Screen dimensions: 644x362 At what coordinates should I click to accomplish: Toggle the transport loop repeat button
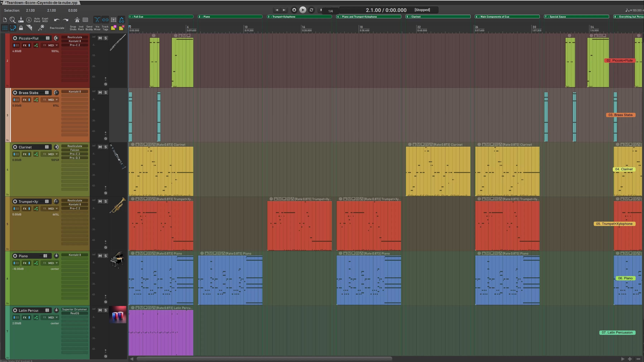311,10
